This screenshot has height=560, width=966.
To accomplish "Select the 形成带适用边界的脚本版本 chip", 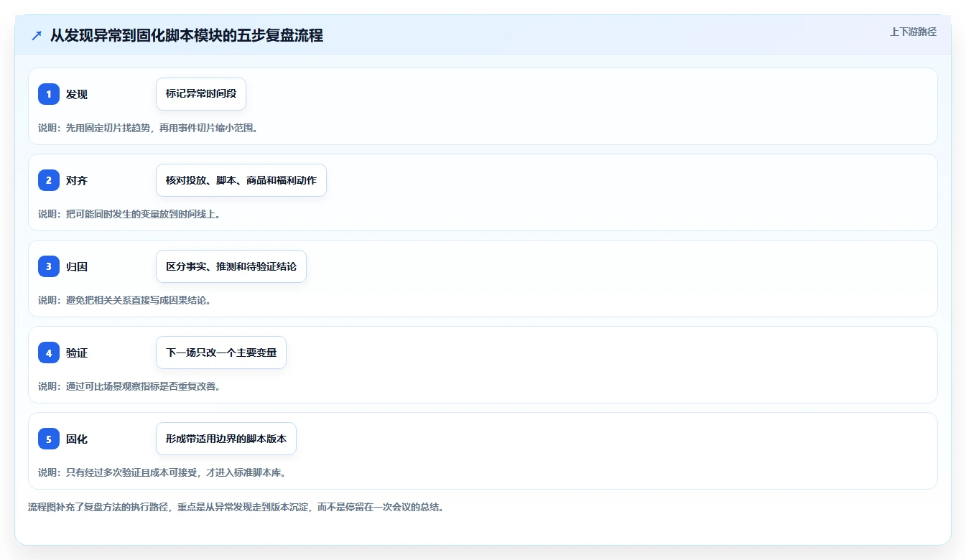I will 226,439.
